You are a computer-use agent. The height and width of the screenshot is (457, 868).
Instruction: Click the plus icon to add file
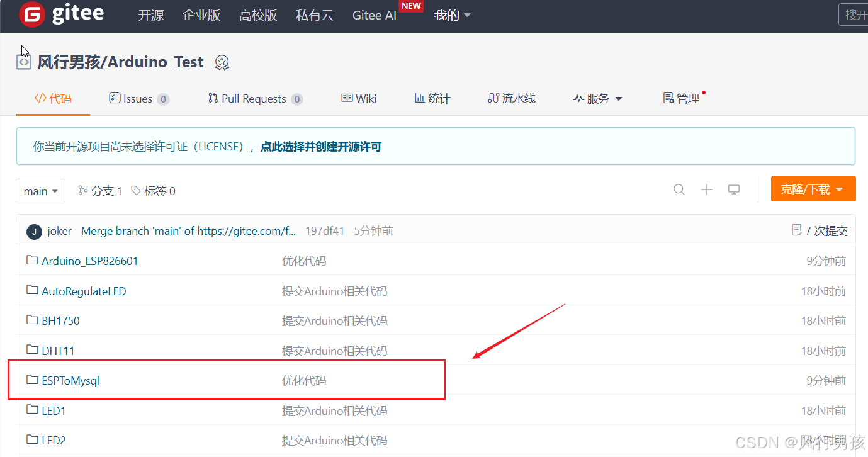707,189
